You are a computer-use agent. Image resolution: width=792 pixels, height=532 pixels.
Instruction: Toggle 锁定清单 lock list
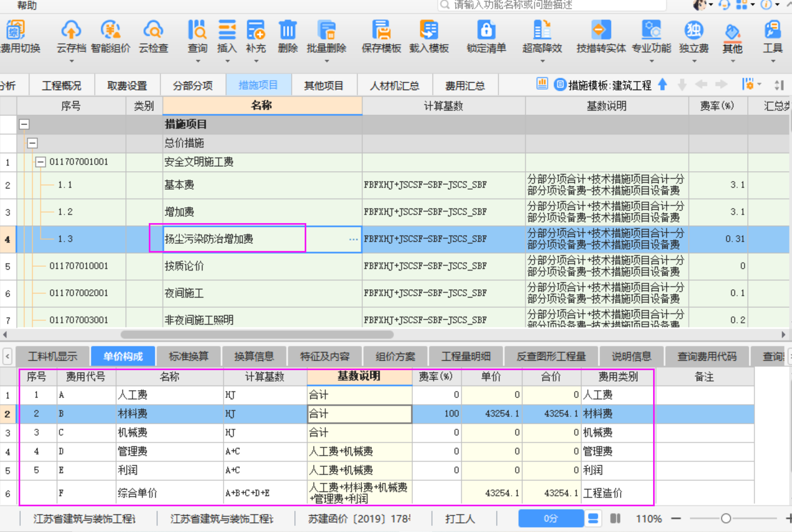(x=486, y=37)
